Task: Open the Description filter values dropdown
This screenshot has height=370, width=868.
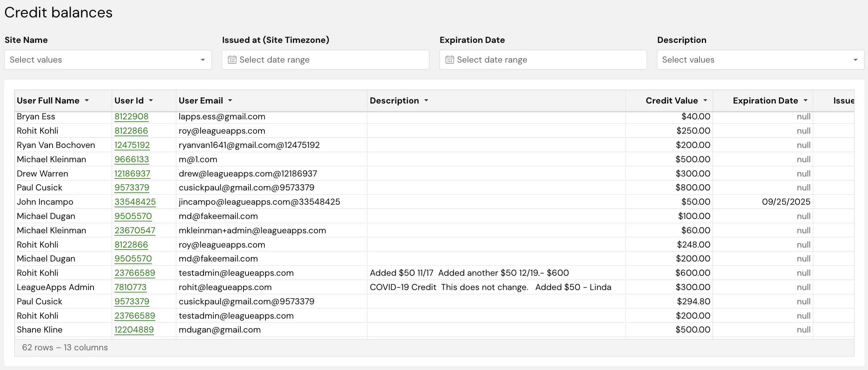Action: click(761, 60)
